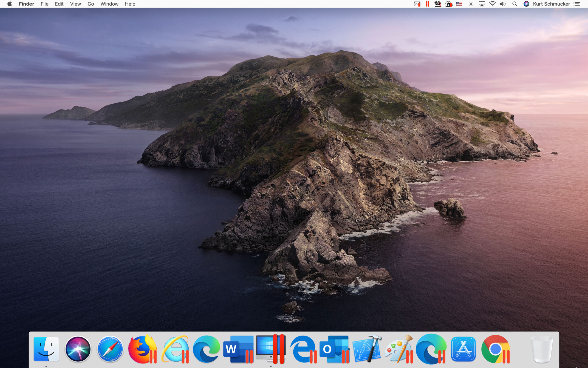Screen dimensions: 588x368
Task: Open the App Store from the Dock
Action: pos(463,349)
